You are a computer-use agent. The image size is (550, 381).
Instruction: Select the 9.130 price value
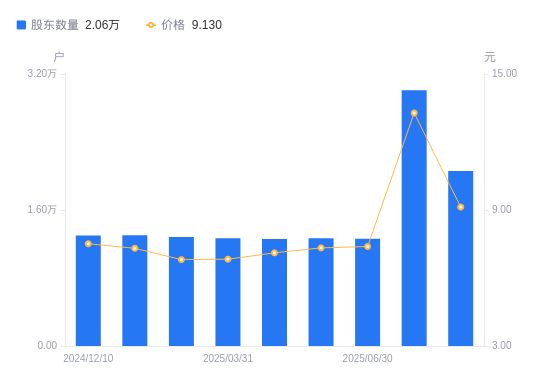[207, 25]
